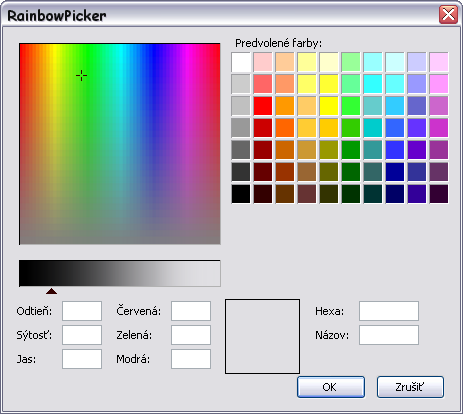Select the white preset color swatch
This screenshot has height=414, width=463.
(x=241, y=62)
